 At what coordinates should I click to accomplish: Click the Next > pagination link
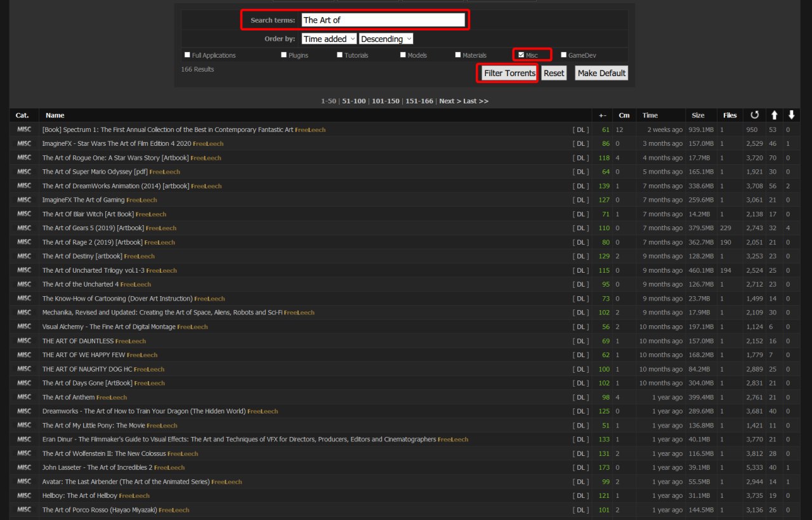tap(450, 101)
